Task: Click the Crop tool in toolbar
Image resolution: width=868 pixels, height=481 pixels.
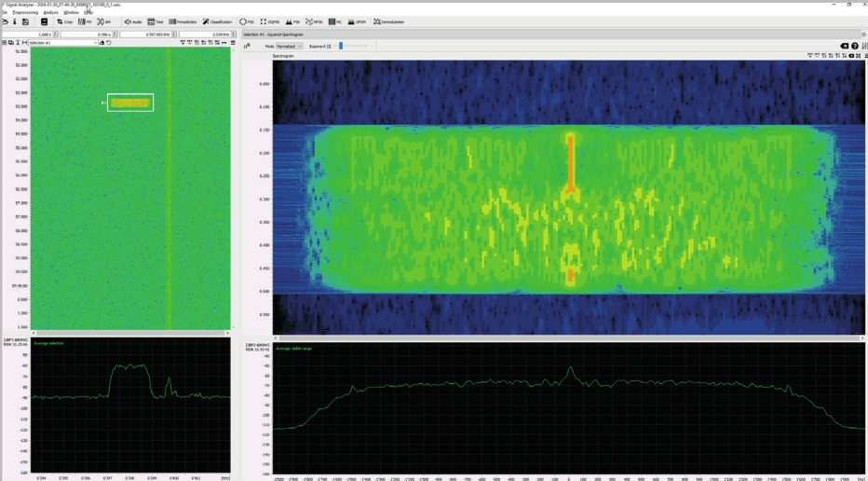Action: click(x=65, y=21)
